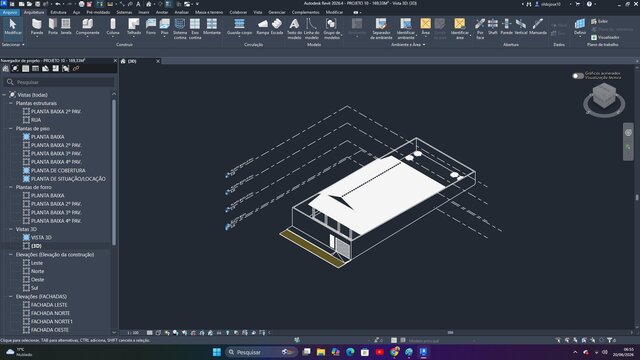
Task: Open File Explorer from the taskbar
Action: click(x=321, y=352)
